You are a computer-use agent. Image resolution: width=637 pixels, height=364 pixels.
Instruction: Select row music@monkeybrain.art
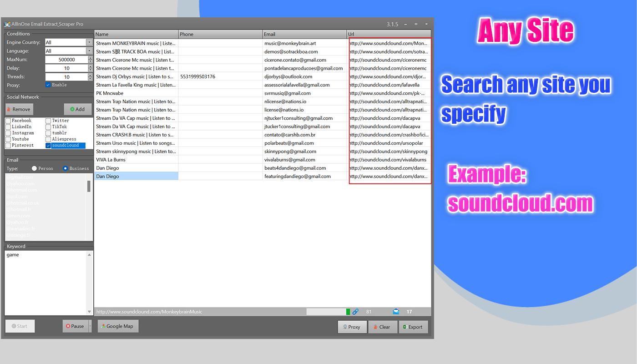click(263, 43)
